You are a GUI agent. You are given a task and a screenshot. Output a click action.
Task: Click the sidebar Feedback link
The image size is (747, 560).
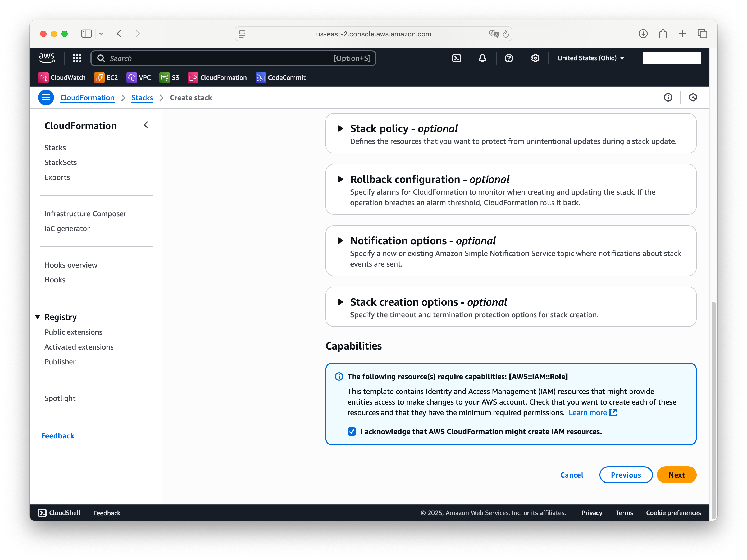pos(58,436)
